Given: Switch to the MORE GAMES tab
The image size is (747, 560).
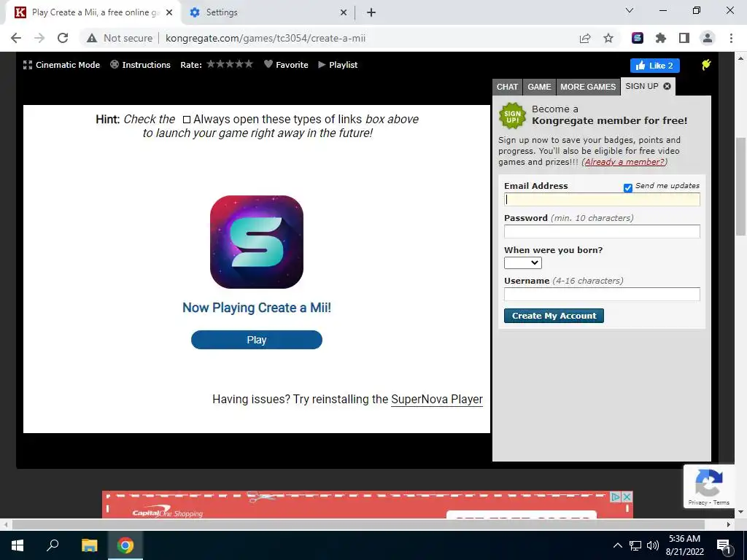Looking at the screenshot, I should (x=588, y=87).
